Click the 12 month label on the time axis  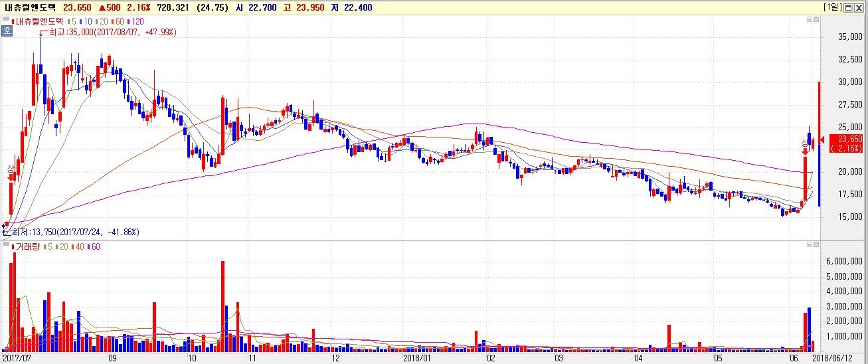(336, 358)
